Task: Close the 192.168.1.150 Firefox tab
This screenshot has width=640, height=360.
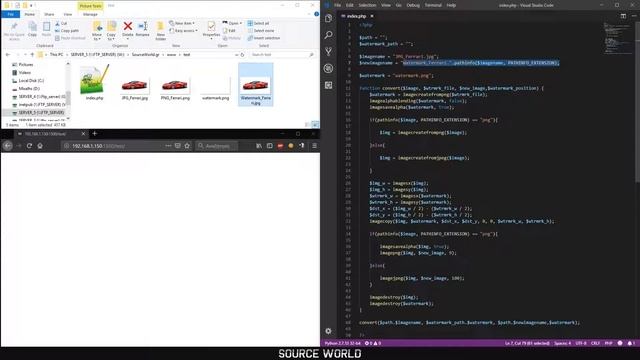Action: pos(83,134)
